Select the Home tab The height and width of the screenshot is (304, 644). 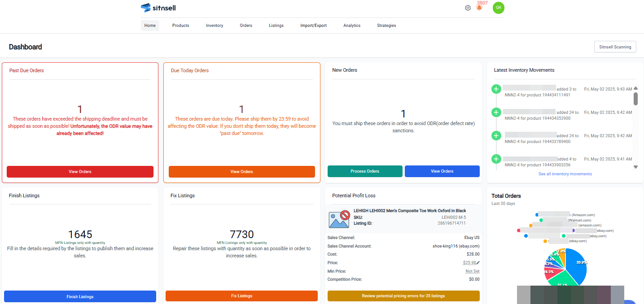click(150, 26)
